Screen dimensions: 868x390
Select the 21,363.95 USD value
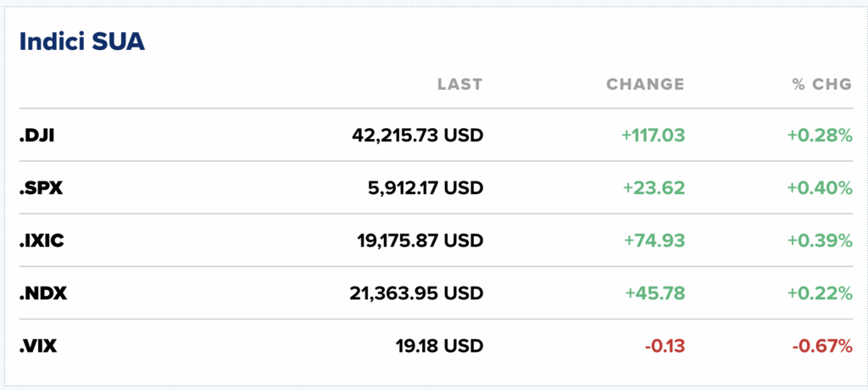click(x=416, y=293)
